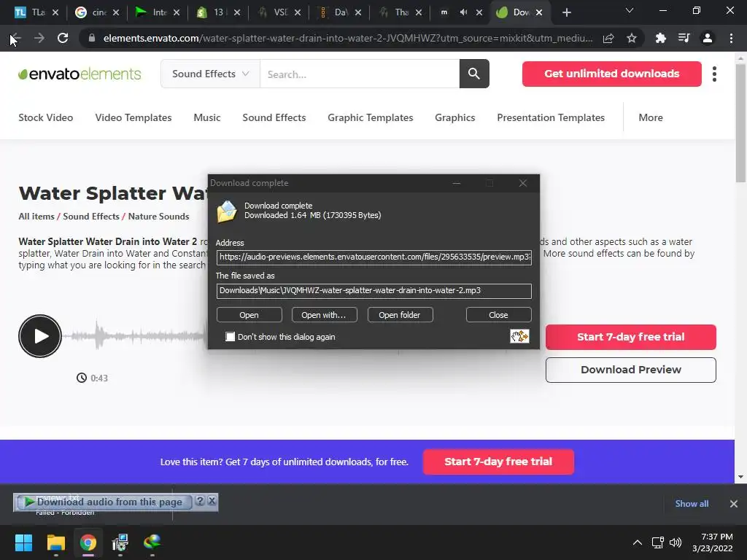Click Sound Effects breadcrumb link
The height and width of the screenshot is (560, 747).
point(91,216)
